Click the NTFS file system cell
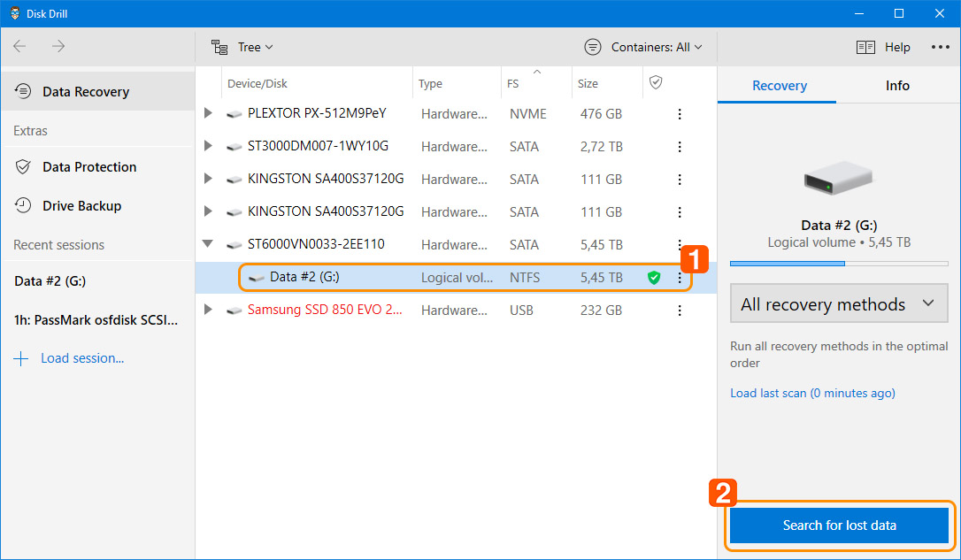 click(x=525, y=278)
